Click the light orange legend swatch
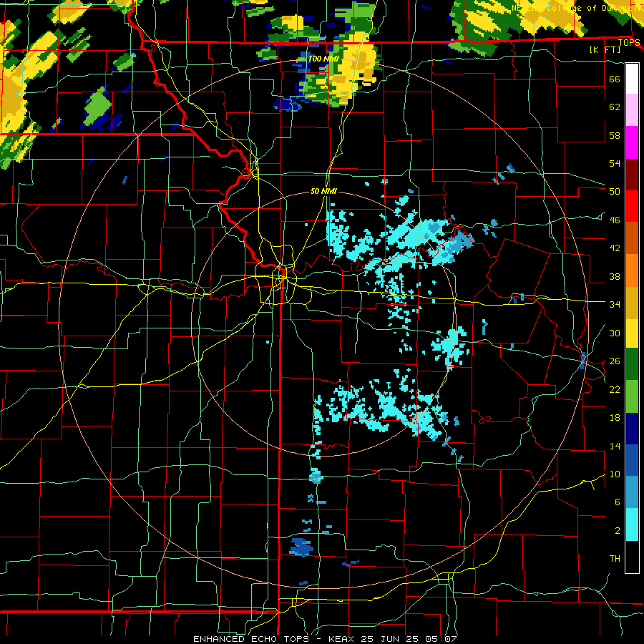644x644 pixels. click(632, 270)
